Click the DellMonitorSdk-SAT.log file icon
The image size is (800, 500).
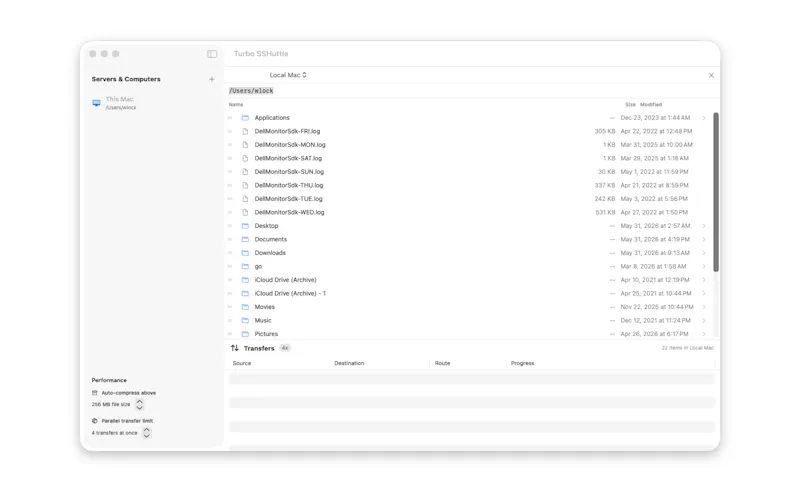pos(245,158)
